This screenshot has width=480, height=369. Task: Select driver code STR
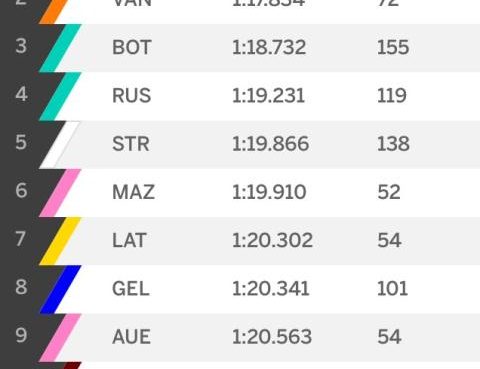[x=131, y=144]
